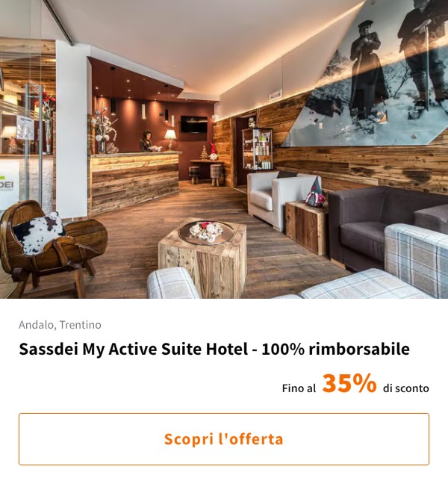
Task: Click the table lamp on reception desk
Action: [x=170, y=139]
